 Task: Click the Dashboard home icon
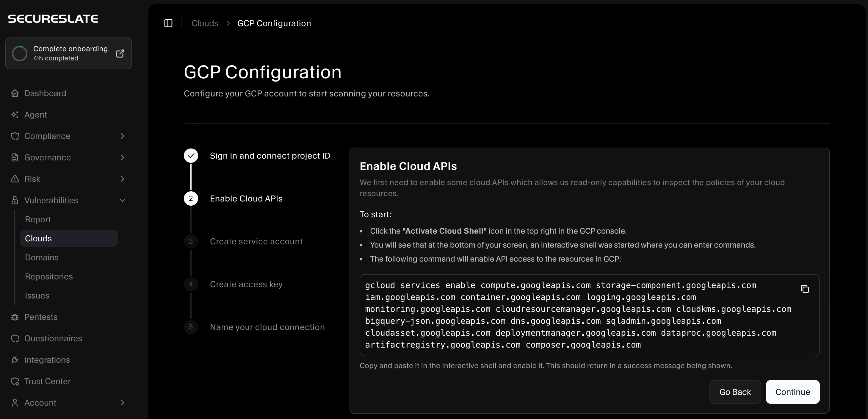coord(15,93)
